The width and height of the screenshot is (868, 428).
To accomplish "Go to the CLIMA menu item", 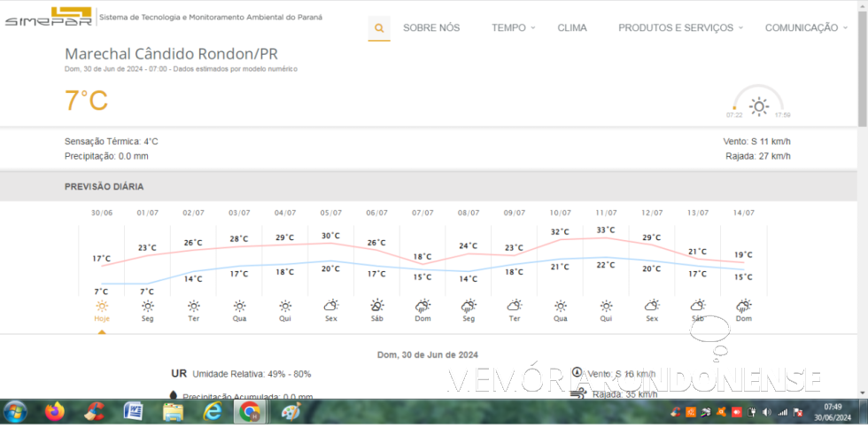I will coord(572,28).
